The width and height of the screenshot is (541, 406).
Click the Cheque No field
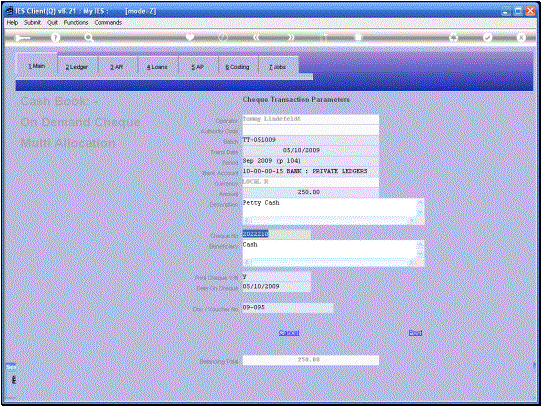(x=276, y=234)
